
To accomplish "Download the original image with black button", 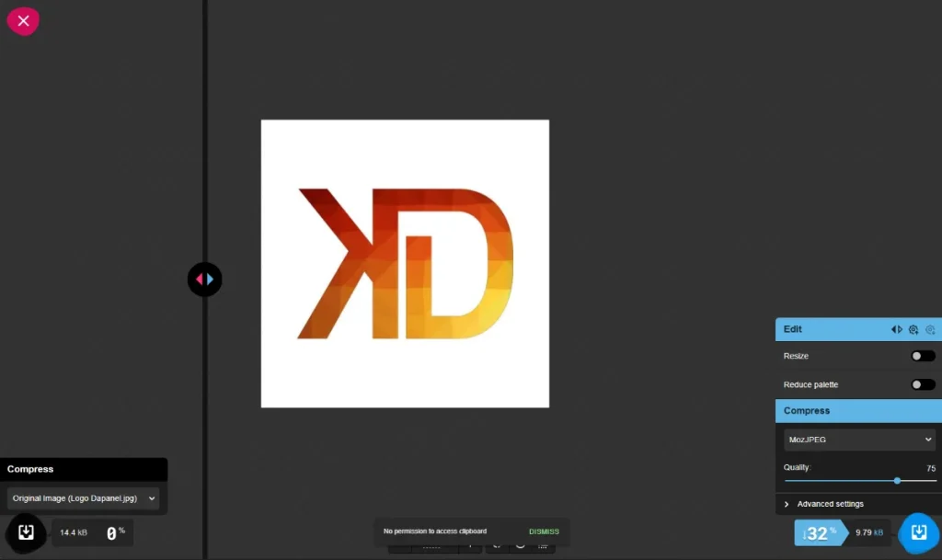I will pyautogui.click(x=26, y=532).
